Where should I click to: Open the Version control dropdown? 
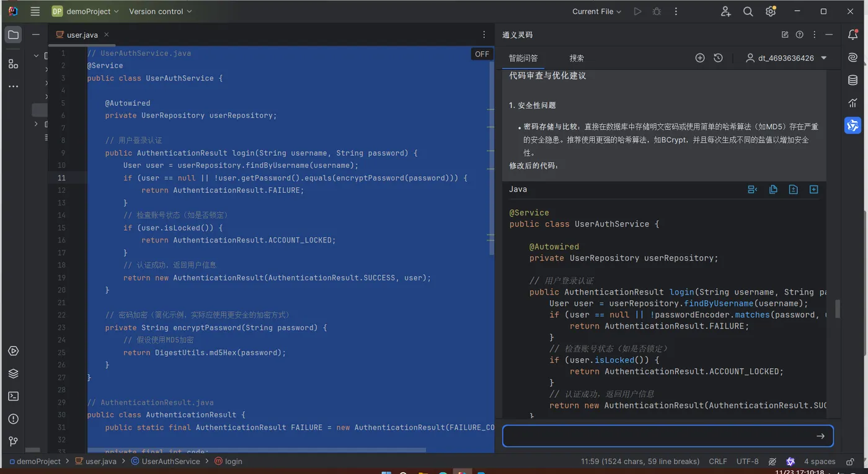click(160, 11)
